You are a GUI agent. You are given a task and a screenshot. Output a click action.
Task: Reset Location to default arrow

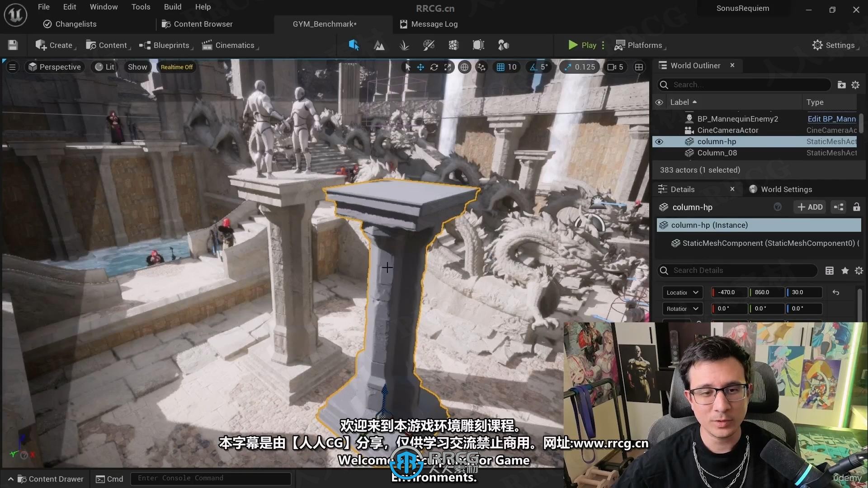[836, 292]
